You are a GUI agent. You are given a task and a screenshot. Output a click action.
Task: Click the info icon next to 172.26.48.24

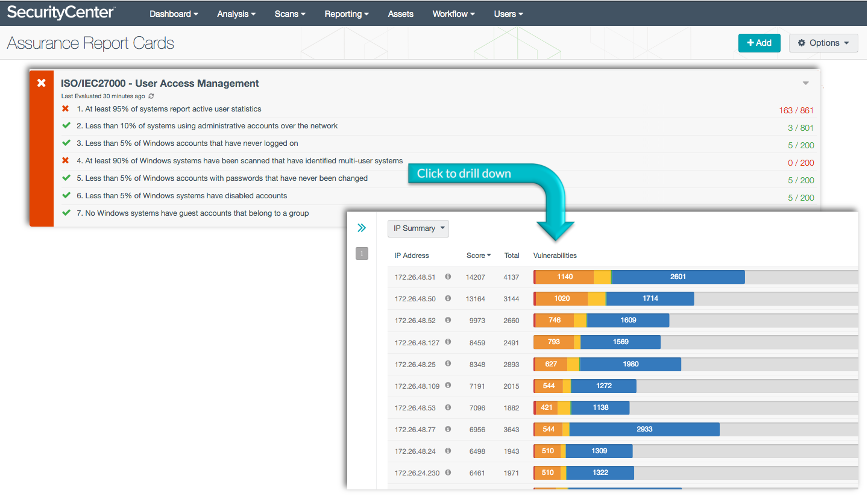tap(448, 451)
